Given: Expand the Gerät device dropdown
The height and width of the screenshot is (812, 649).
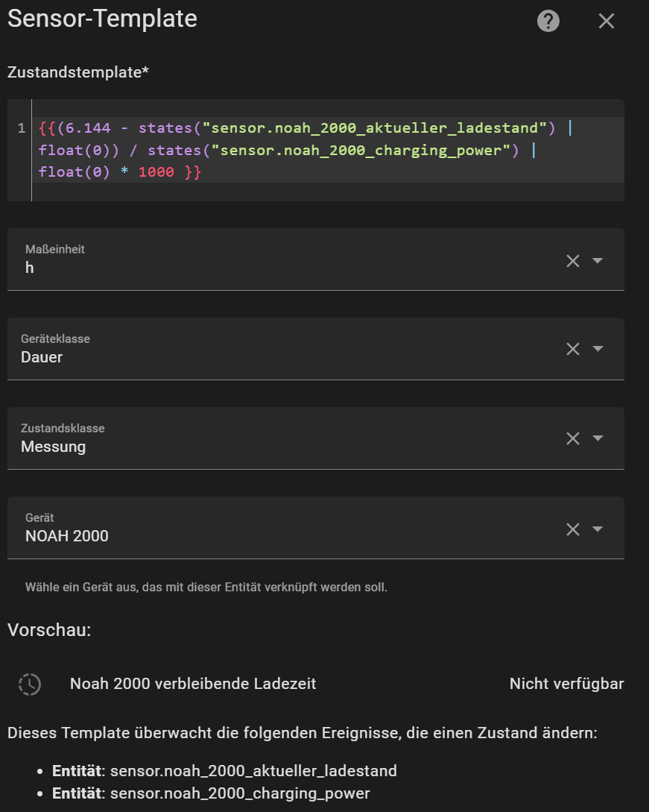Looking at the screenshot, I should pyautogui.click(x=598, y=529).
